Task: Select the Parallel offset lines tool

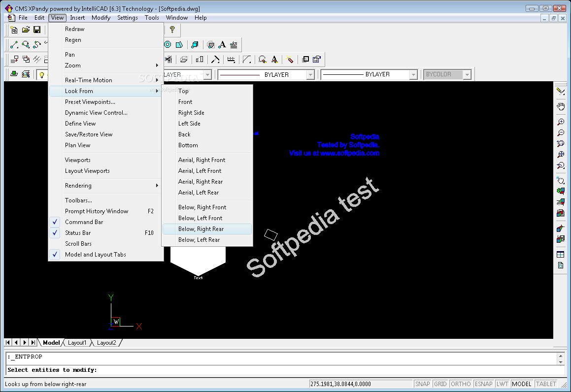Action: coord(37,59)
